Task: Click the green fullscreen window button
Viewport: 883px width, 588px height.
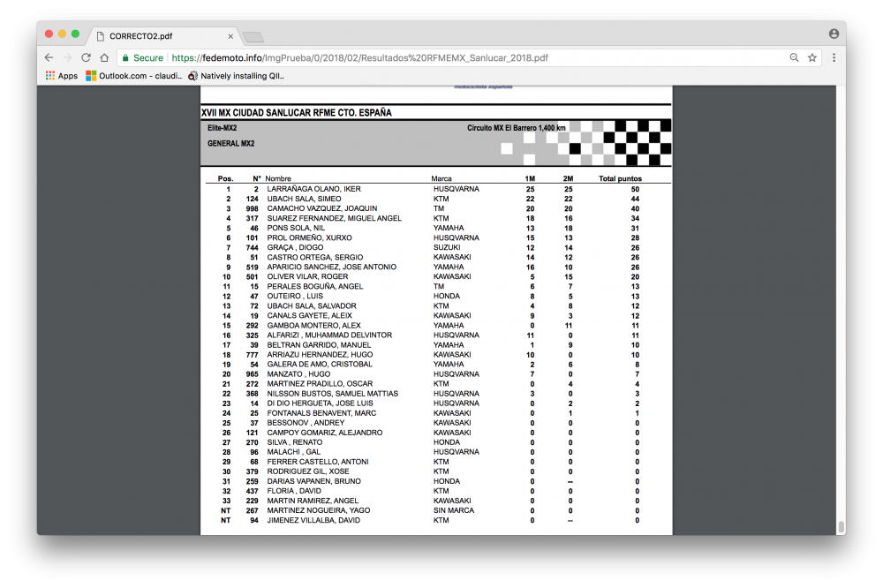Action: [x=75, y=34]
